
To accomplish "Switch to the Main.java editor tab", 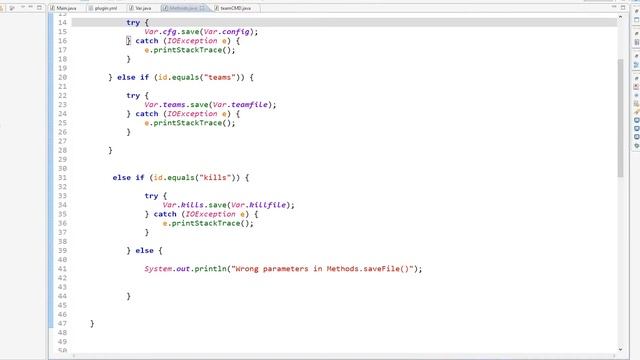I will (x=63, y=8).
